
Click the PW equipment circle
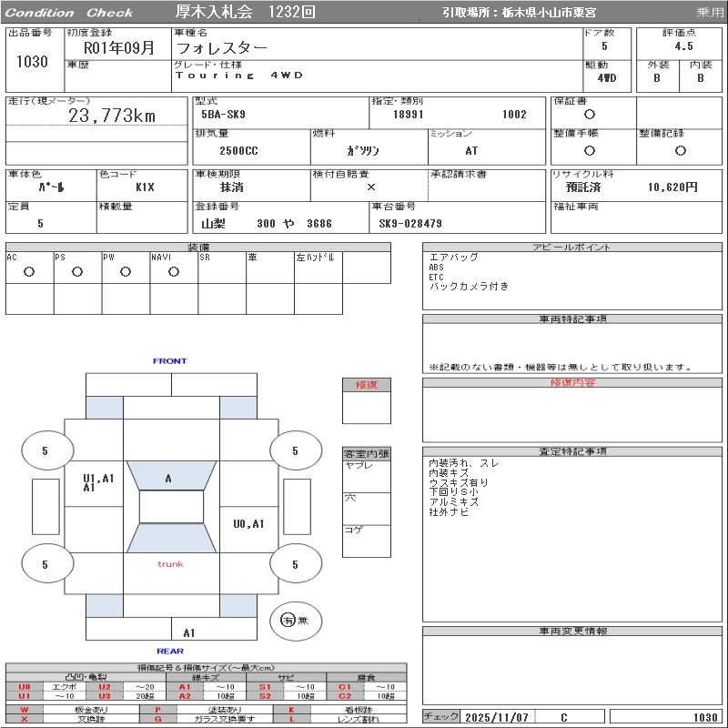click(x=126, y=272)
